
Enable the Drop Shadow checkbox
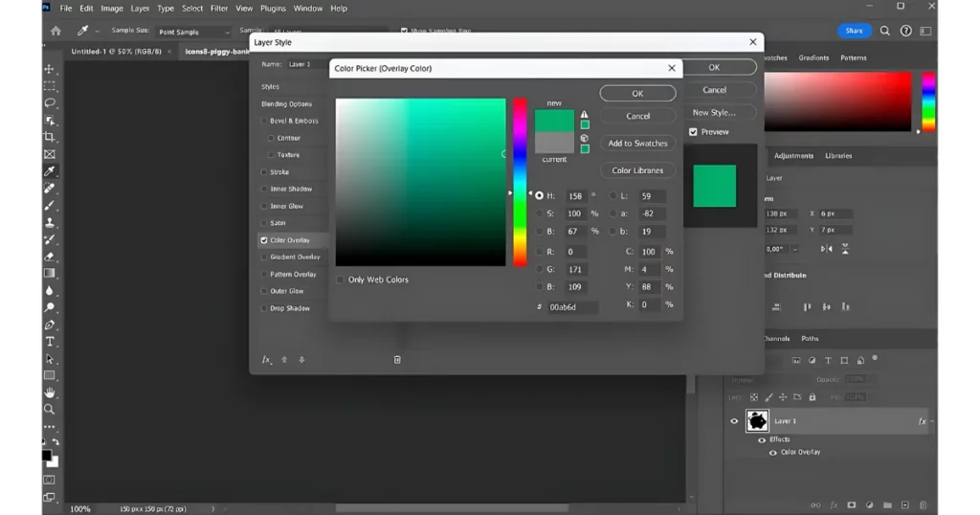click(x=264, y=308)
